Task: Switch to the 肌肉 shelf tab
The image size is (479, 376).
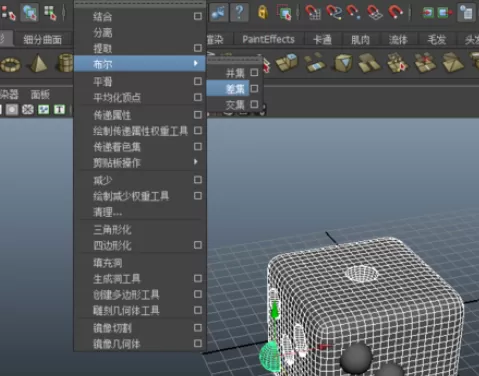Action: 361,40
